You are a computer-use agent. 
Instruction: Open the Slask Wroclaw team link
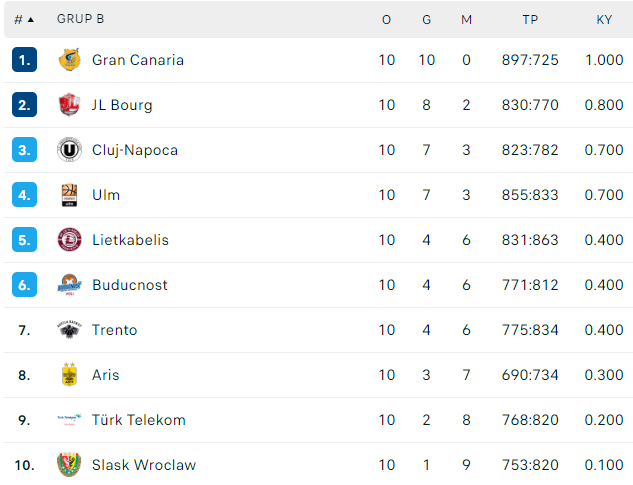tap(144, 465)
